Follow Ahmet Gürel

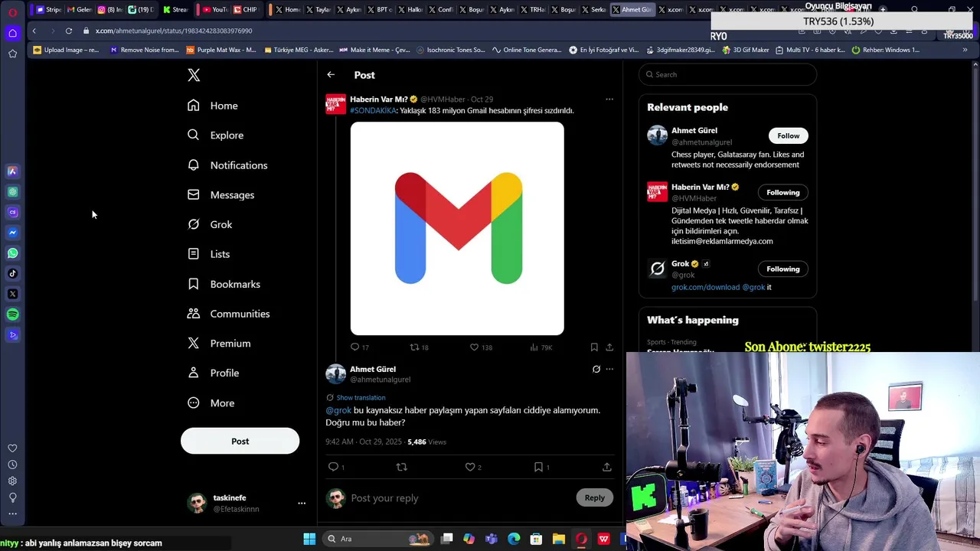(x=788, y=135)
